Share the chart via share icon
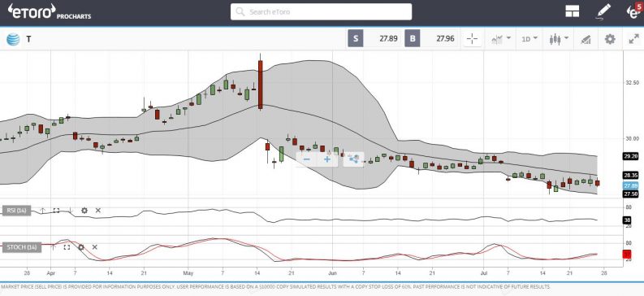The image size is (644, 296). point(353,159)
